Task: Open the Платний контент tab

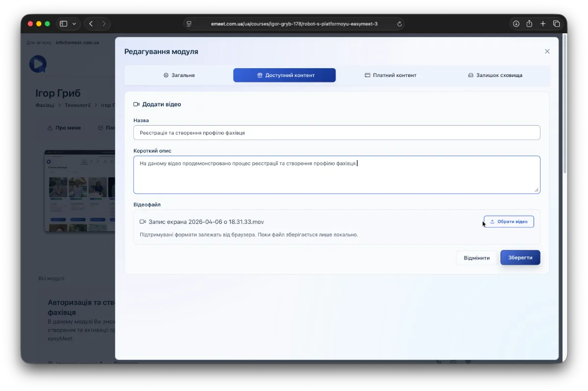Action: (x=391, y=75)
